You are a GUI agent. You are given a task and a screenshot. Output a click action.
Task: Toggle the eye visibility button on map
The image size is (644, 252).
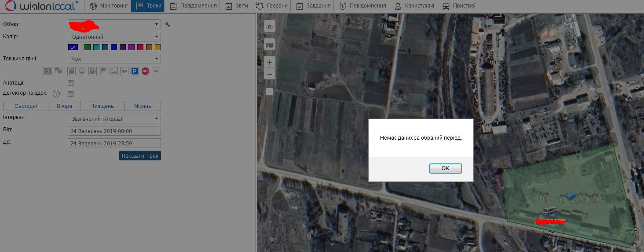[x=270, y=27]
